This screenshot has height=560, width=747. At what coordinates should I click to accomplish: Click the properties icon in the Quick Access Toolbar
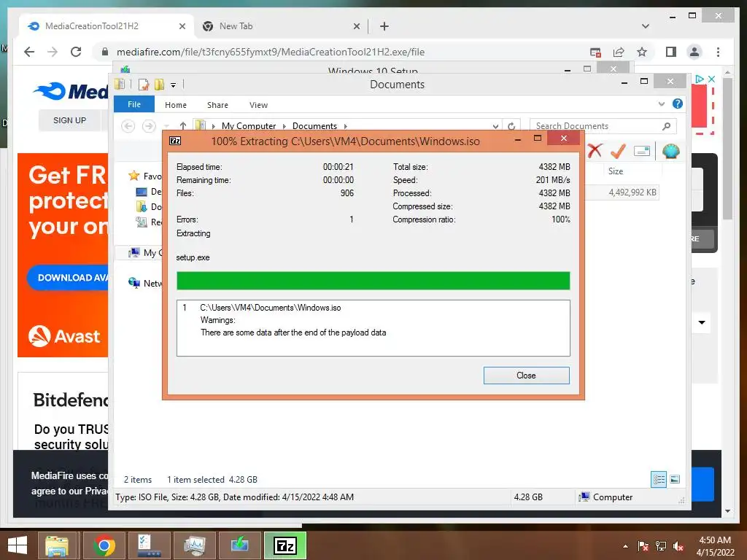coord(144,85)
